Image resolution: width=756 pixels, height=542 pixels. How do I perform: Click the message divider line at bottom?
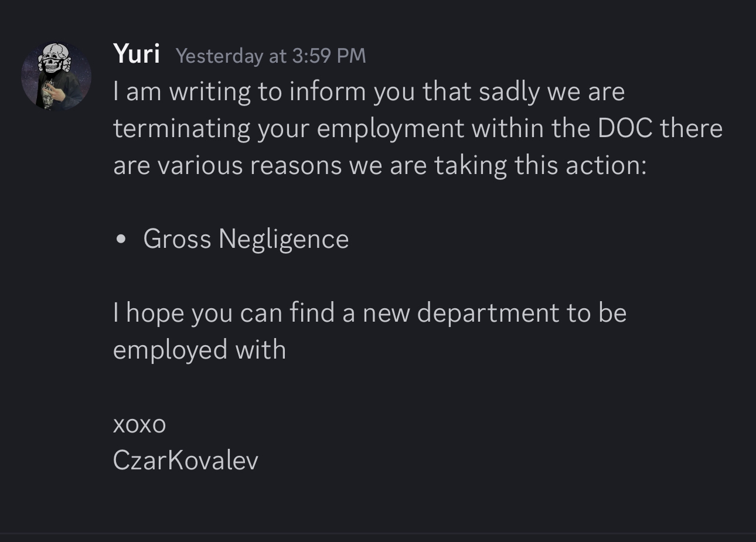pos(378,533)
